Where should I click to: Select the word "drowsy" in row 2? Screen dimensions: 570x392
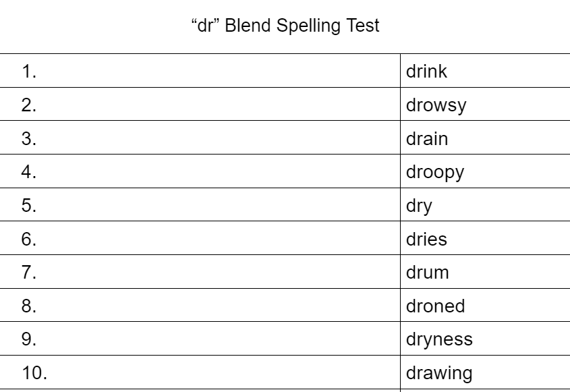coord(436,105)
